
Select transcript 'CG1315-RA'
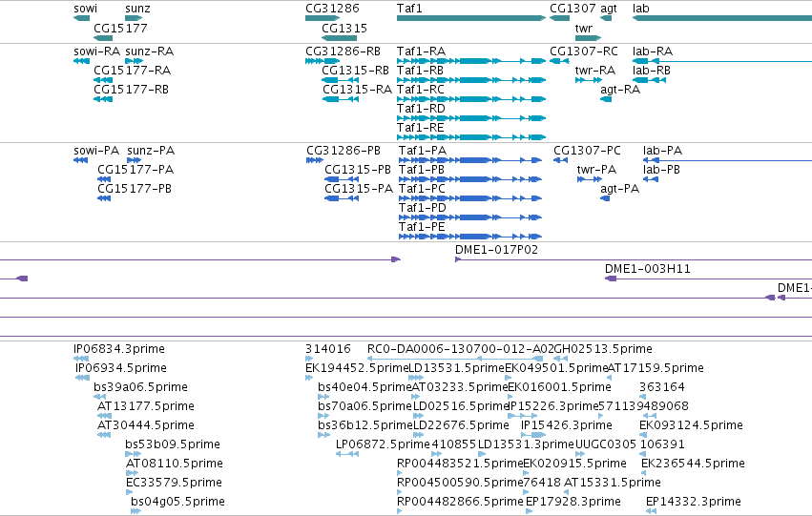(357, 90)
